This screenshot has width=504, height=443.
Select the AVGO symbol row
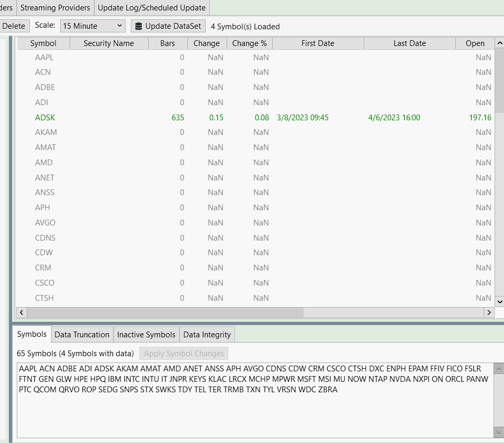(x=255, y=223)
